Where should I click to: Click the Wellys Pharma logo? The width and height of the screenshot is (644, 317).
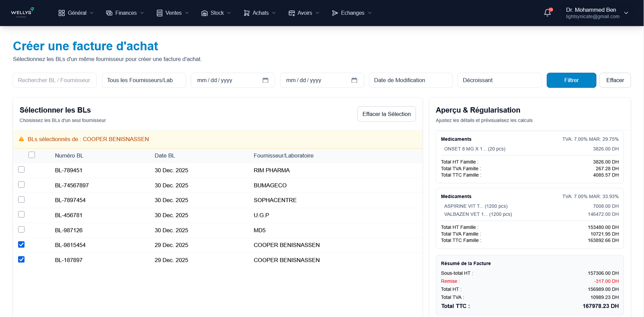tap(22, 13)
